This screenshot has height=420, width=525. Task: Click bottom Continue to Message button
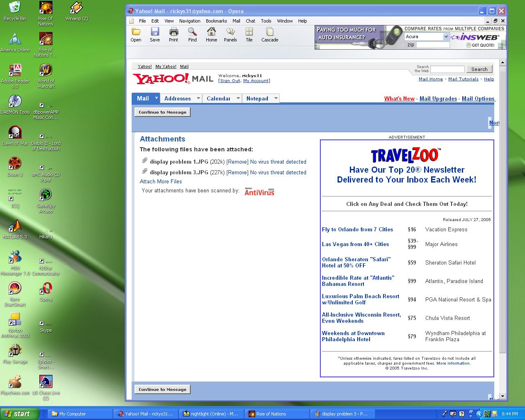(x=162, y=389)
